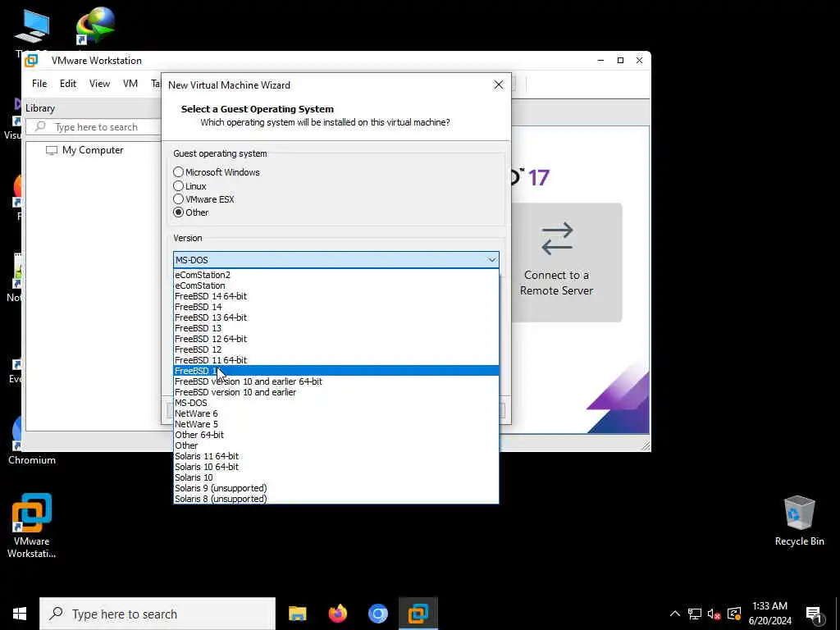840x630 pixels.
Task: Switch to VMware Workstation taskbar button
Action: click(x=418, y=614)
